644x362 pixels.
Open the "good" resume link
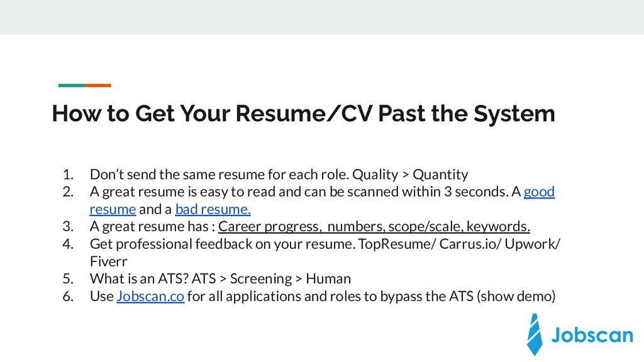pos(539,192)
